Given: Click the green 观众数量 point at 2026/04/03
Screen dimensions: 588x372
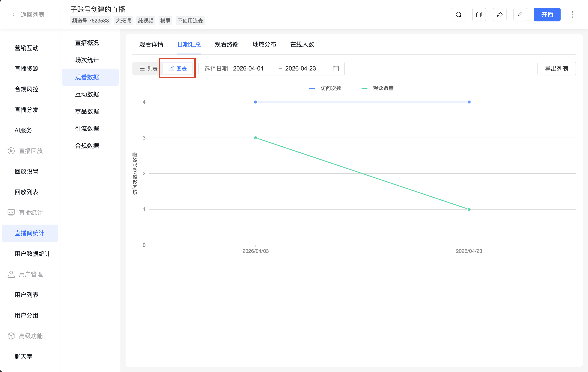Looking at the screenshot, I should click(256, 138).
